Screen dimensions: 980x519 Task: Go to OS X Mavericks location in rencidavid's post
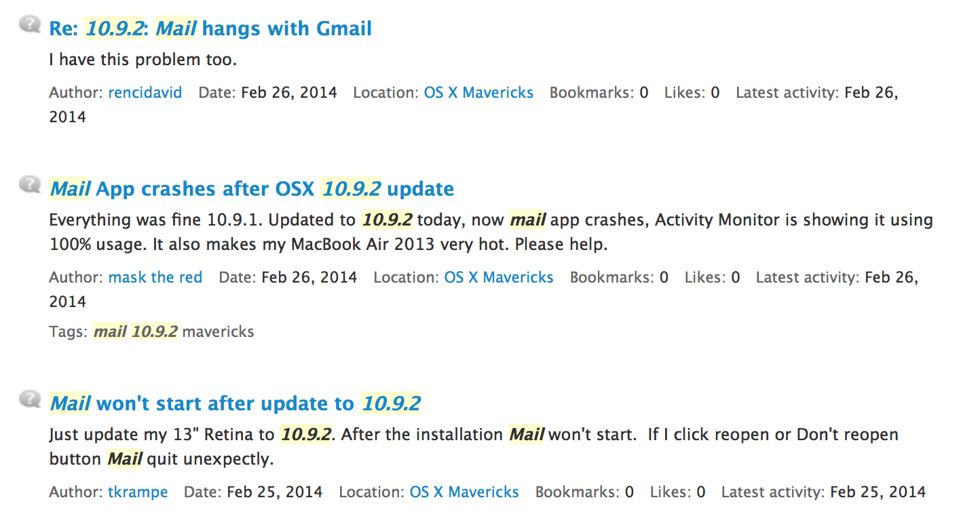tap(478, 92)
